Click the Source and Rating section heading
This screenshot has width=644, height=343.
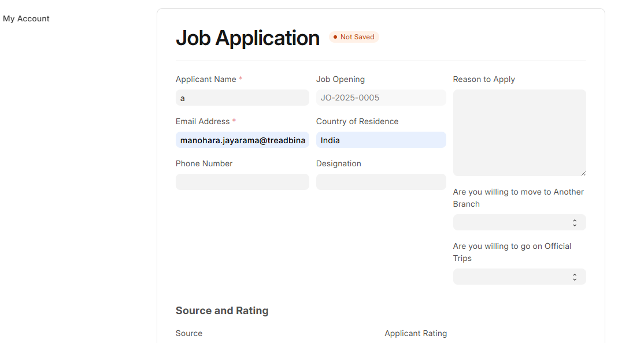[222, 311]
